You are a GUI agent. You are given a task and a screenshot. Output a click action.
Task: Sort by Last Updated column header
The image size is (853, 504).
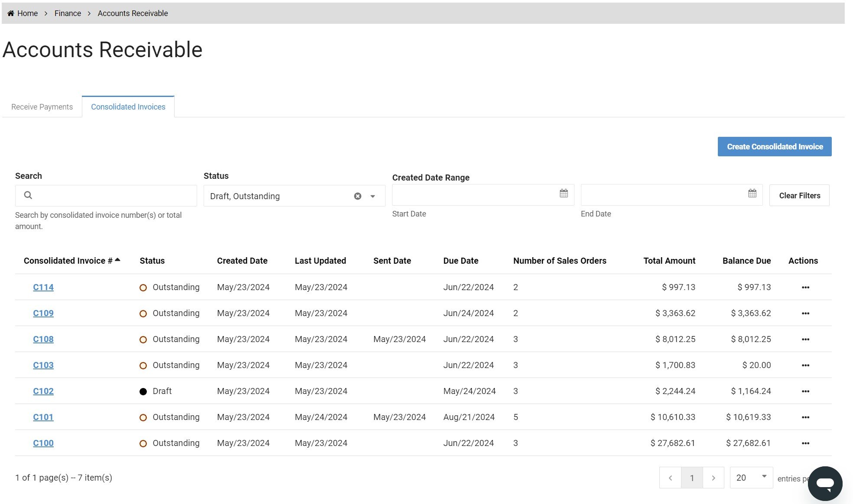320,261
